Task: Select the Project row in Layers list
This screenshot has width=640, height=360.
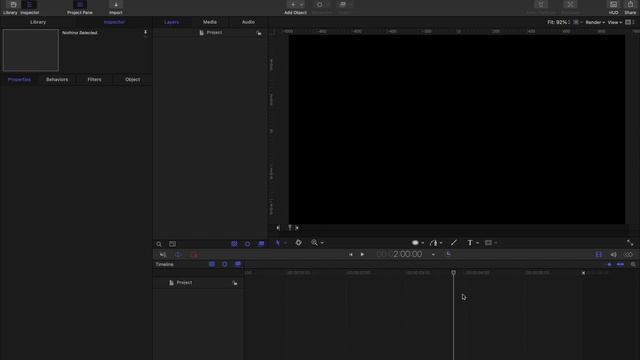Action: point(211,33)
